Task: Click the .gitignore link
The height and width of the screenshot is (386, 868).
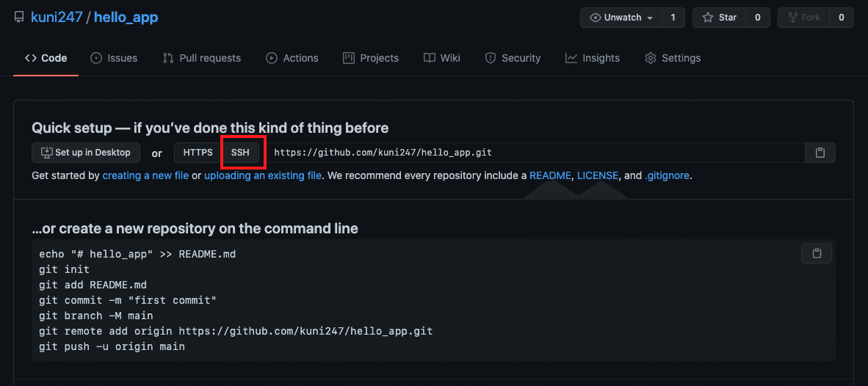Action: 668,176
